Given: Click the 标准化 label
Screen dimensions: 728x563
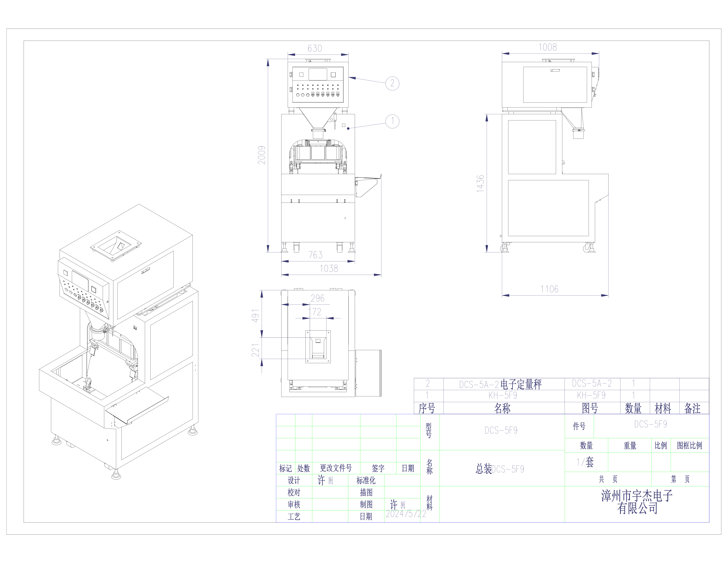Looking at the screenshot, I should 366,481.
